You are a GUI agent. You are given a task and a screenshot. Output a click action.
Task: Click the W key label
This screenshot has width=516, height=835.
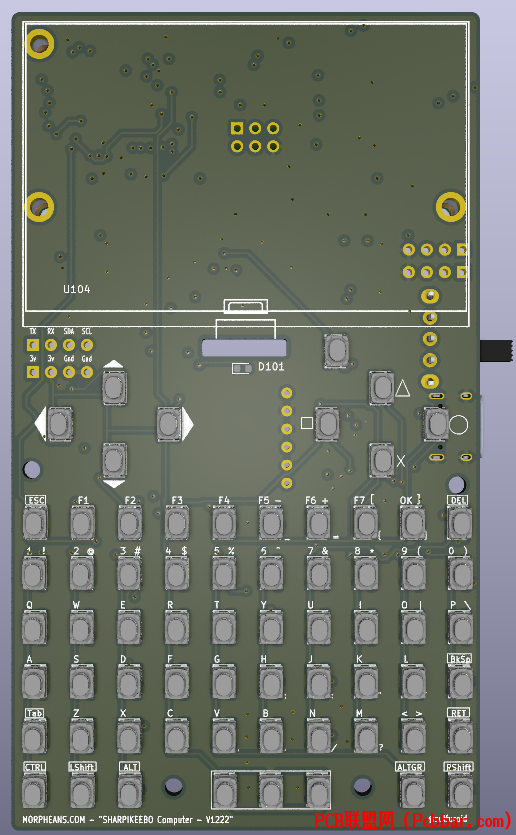[x=76, y=605]
